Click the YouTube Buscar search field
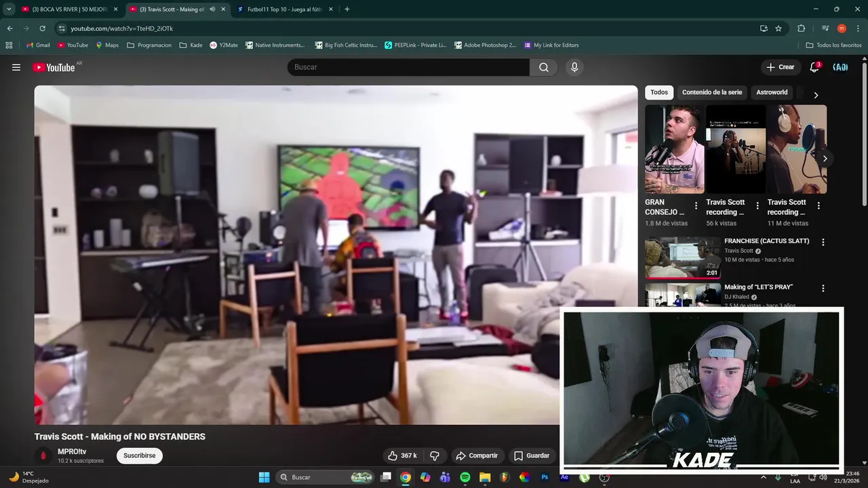This screenshot has width=868, height=488. (x=408, y=67)
